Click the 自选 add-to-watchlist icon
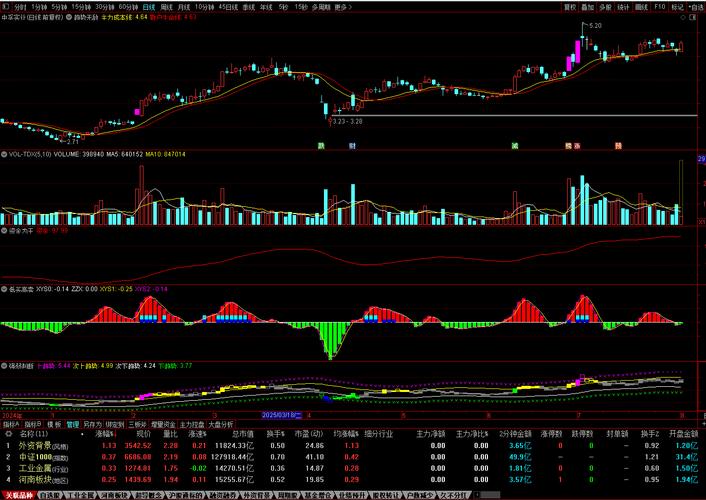This screenshot has width=706, height=500. click(697, 6)
